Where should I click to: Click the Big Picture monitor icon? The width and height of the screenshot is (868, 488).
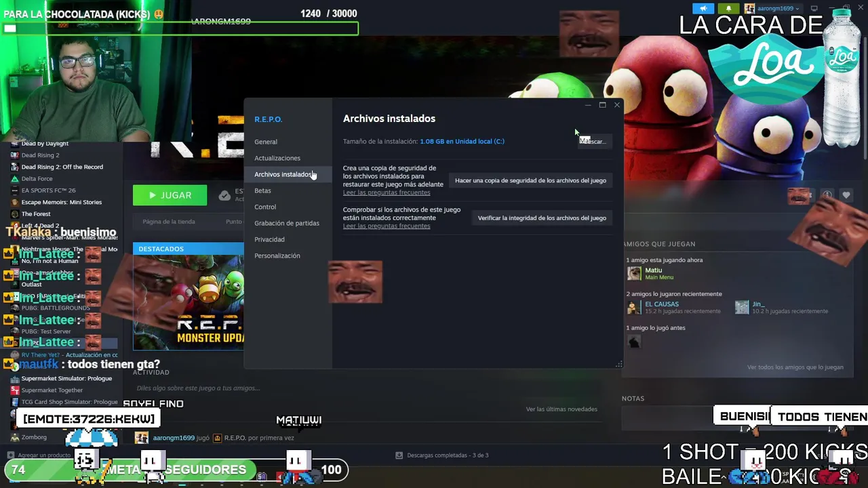coord(814,9)
